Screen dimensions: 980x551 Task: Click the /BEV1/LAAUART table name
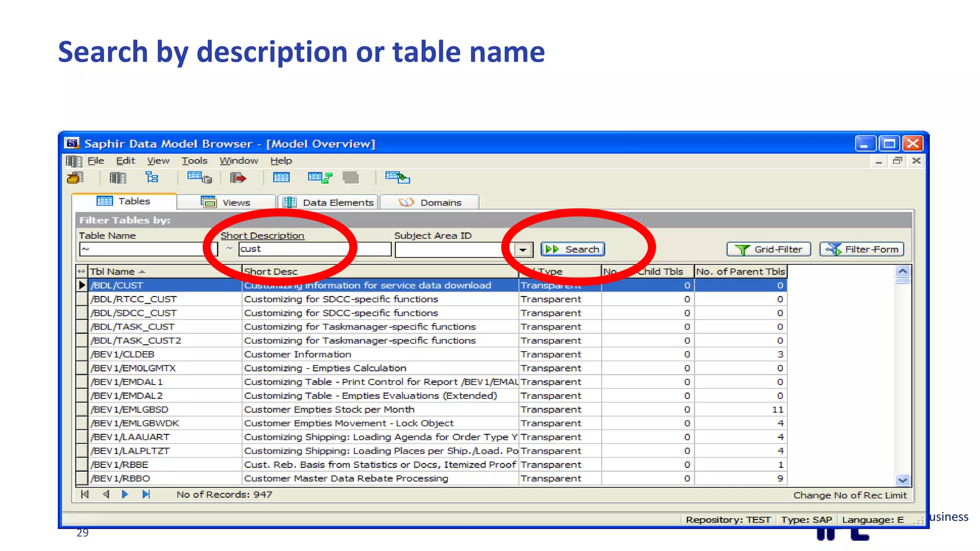coord(130,437)
